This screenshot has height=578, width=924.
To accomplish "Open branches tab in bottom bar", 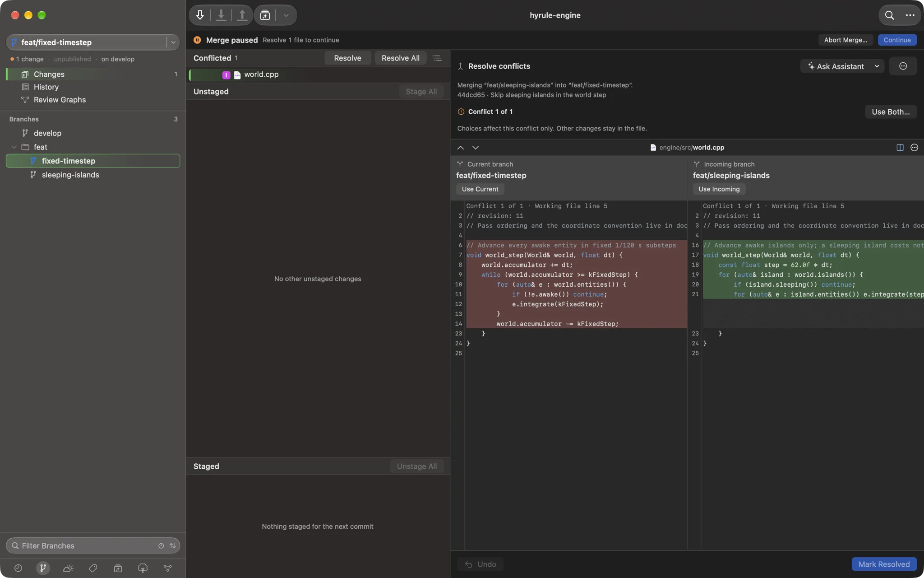I will 43,568.
